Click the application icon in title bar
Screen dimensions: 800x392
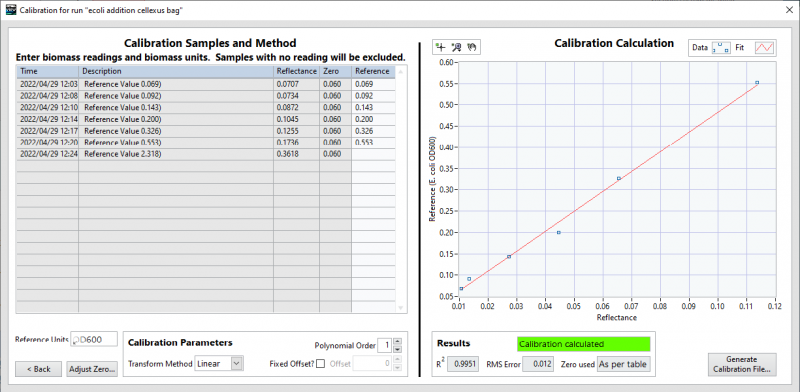11,10
